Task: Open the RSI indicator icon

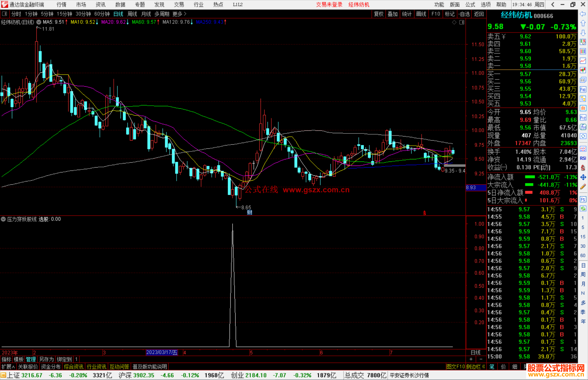Action: click(x=583, y=158)
